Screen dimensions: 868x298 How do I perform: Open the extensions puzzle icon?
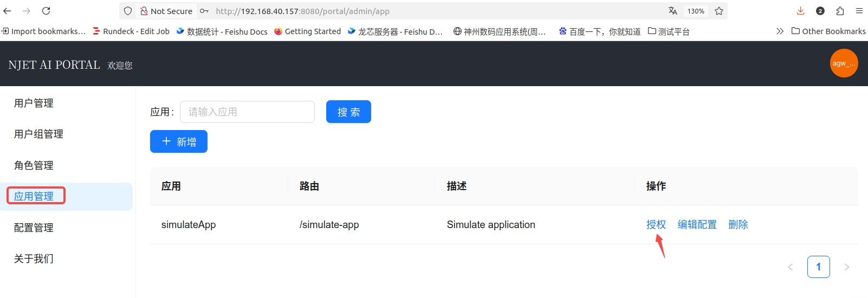pos(840,11)
